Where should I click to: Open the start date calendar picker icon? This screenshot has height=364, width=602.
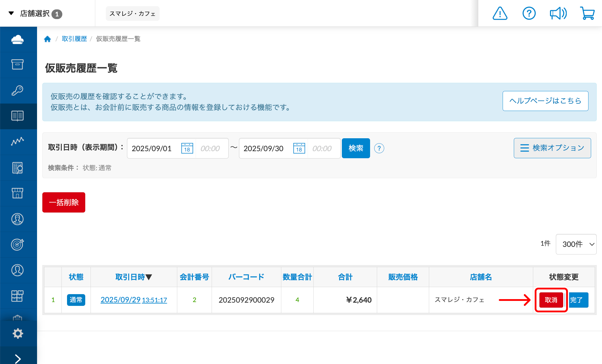click(x=187, y=148)
